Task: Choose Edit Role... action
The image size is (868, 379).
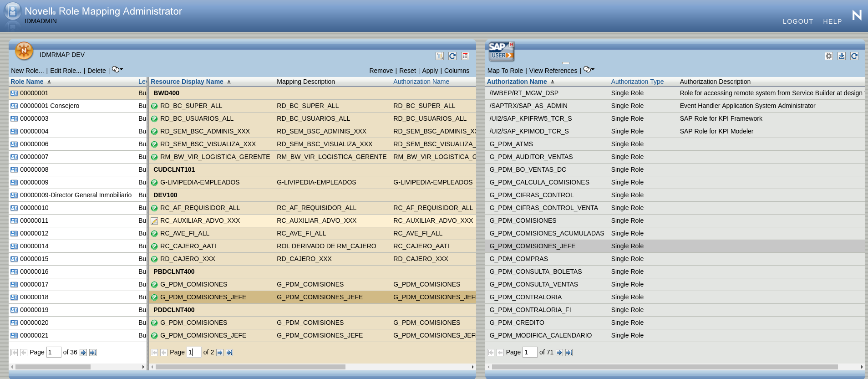Action: point(66,71)
